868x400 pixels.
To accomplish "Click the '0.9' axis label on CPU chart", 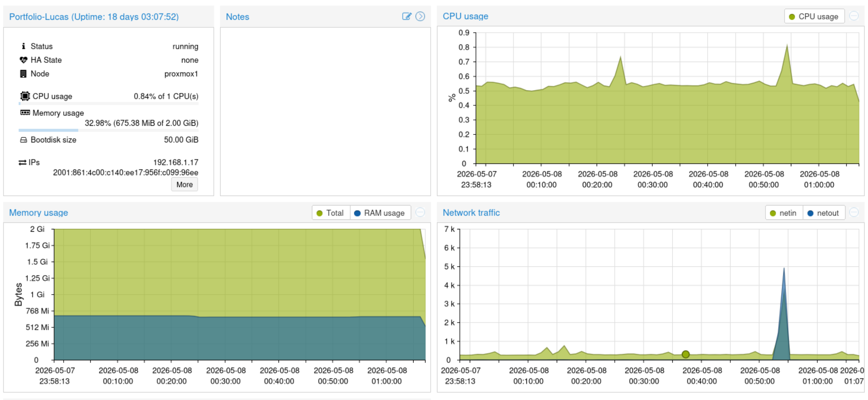I will coord(464,33).
